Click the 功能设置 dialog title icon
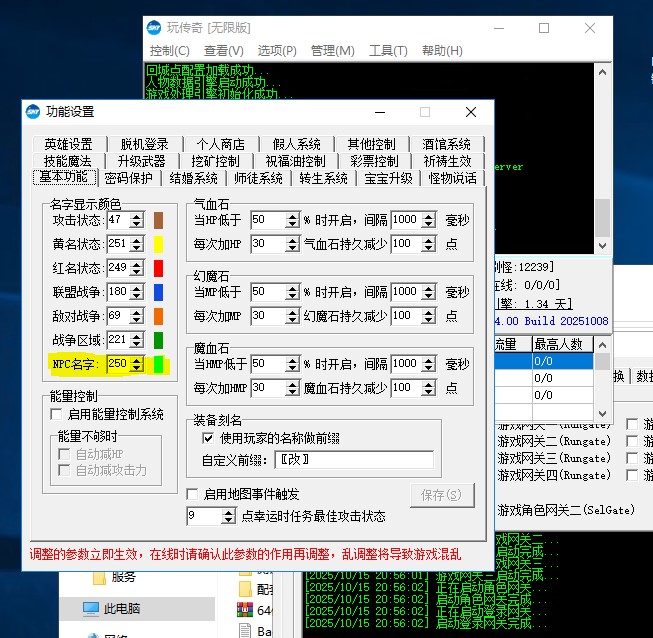653x638 pixels. click(x=32, y=112)
